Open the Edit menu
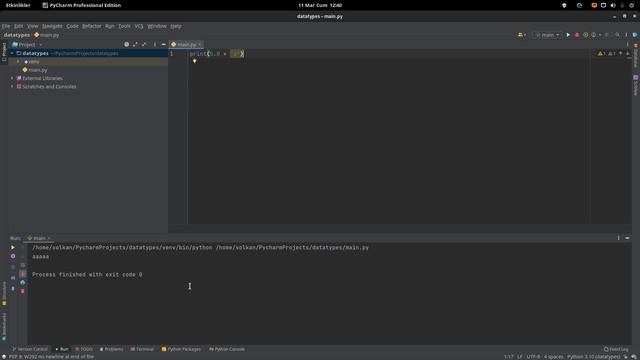This screenshot has height=360, width=640. click(19, 26)
